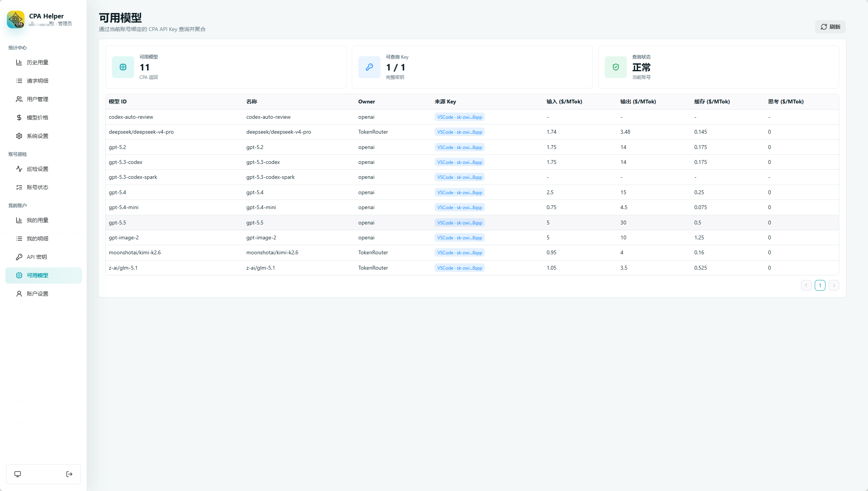Click output price 3.48 for deepseek-v4-pro

(625, 132)
